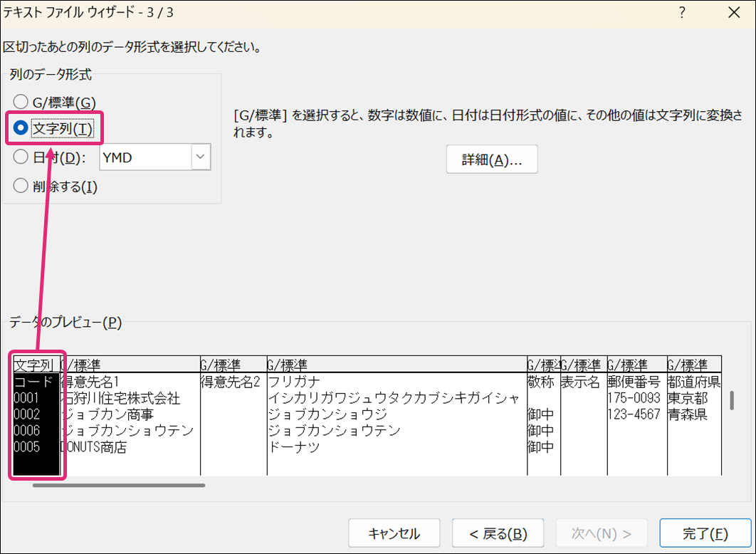The width and height of the screenshot is (756, 554).
Task: Select the G/標準 radio button
Action: coord(21,102)
